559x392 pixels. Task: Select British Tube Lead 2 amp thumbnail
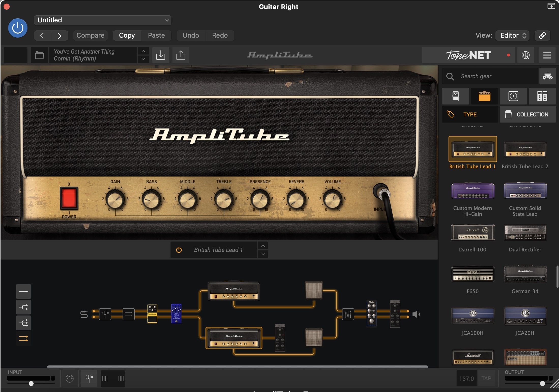coord(525,149)
